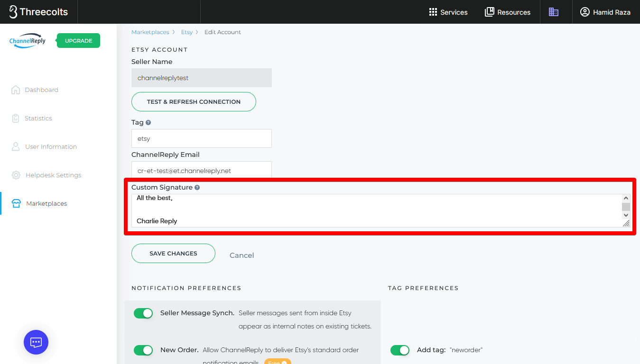Click TEST & REFRESH CONNECTION button
This screenshot has height=364, width=640.
[194, 102]
